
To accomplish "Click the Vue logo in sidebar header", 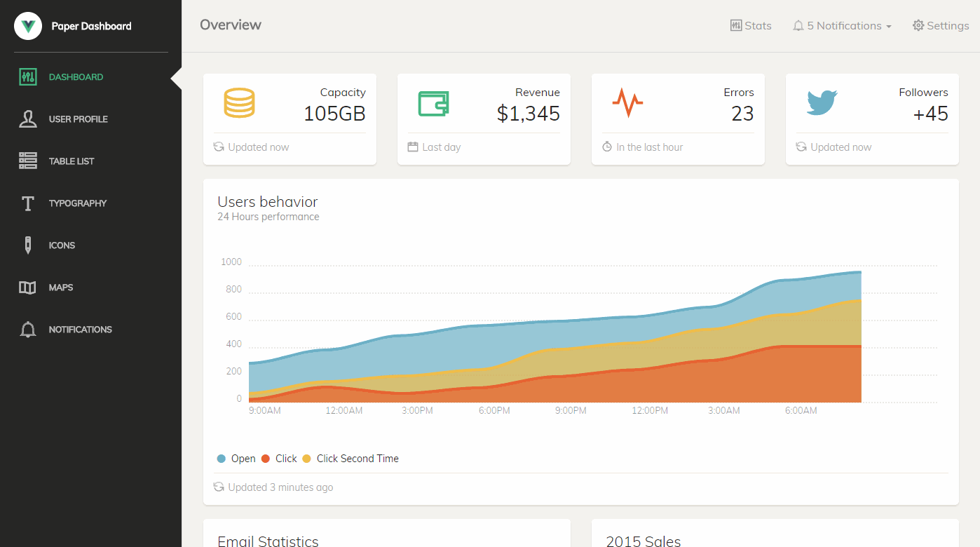I will click(x=28, y=27).
